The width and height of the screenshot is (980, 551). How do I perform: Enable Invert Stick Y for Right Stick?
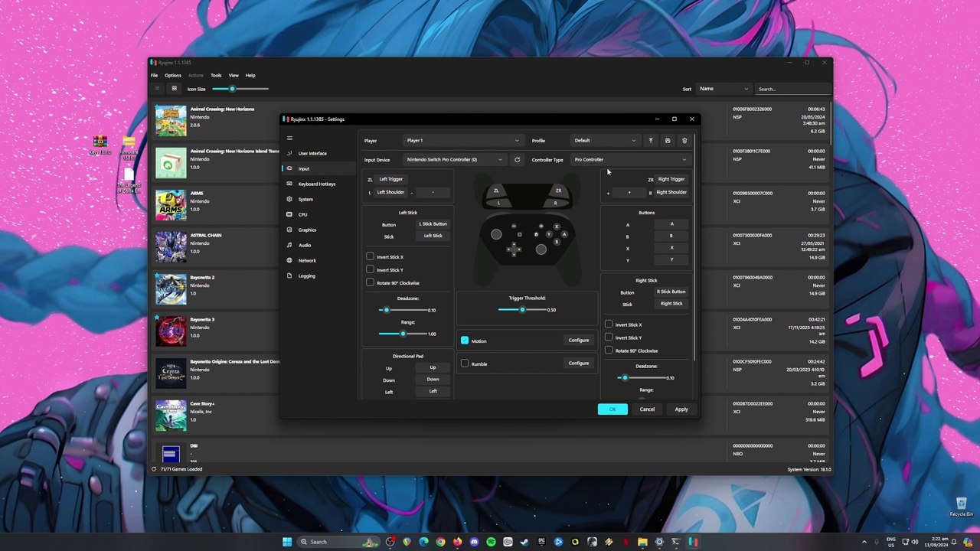[x=609, y=337]
